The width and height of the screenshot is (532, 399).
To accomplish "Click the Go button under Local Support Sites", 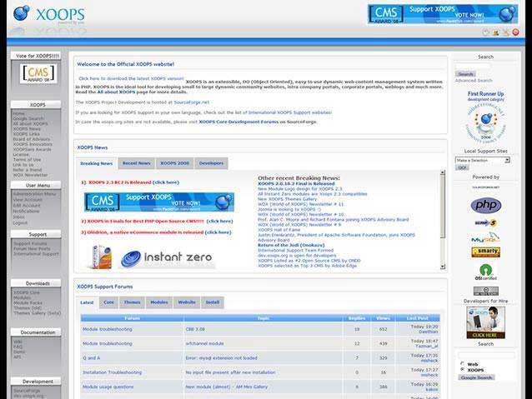I will pos(462,167).
